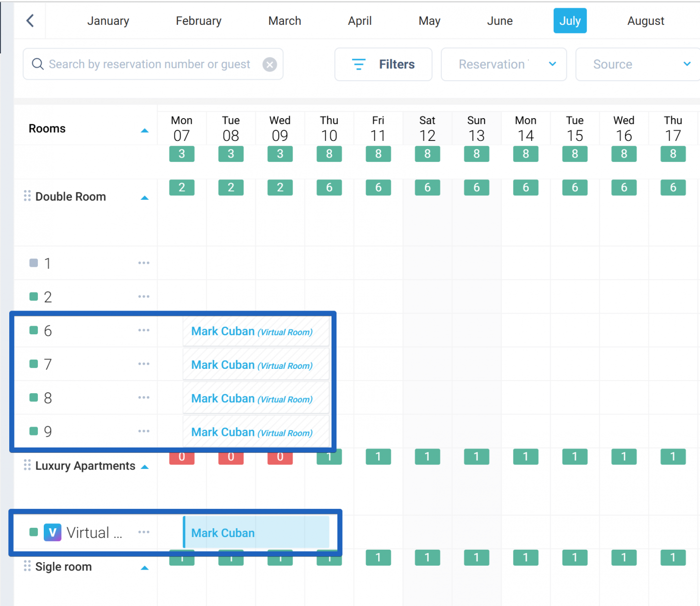Open the Reservation dropdown
This screenshot has height=606, width=700.
504,64
